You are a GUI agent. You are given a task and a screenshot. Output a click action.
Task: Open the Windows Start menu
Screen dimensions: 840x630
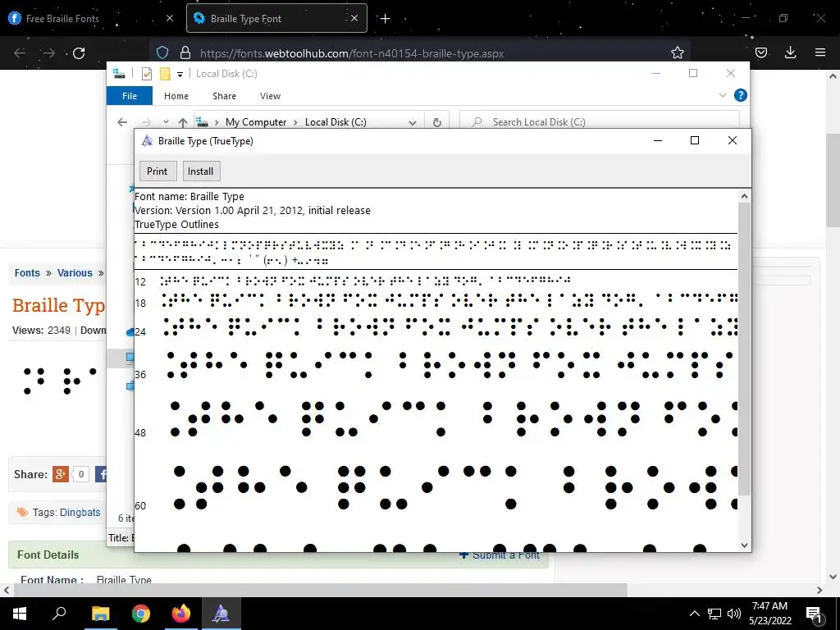[20, 614]
